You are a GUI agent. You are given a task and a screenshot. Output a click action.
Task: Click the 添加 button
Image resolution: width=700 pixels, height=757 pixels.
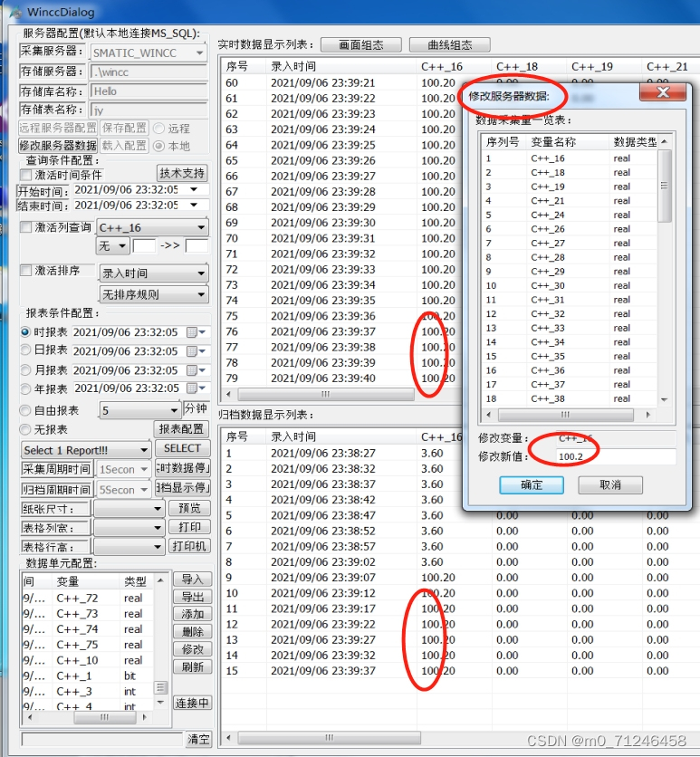pos(192,614)
